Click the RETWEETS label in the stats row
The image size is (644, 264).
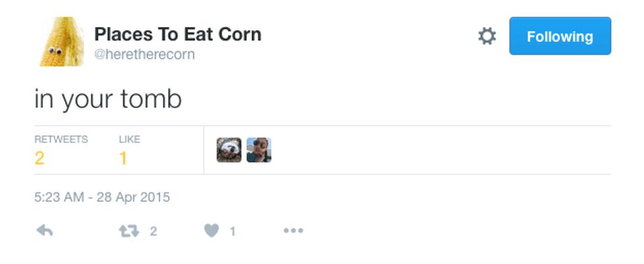(x=61, y=140)
